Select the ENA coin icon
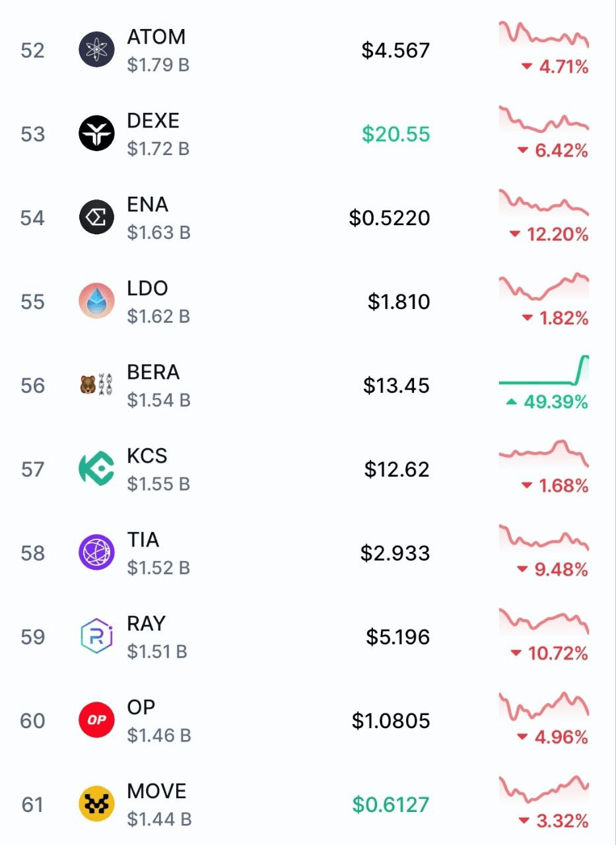Image resolution: width=616 pixels, height=845 pixels. [x=97, y=218]
